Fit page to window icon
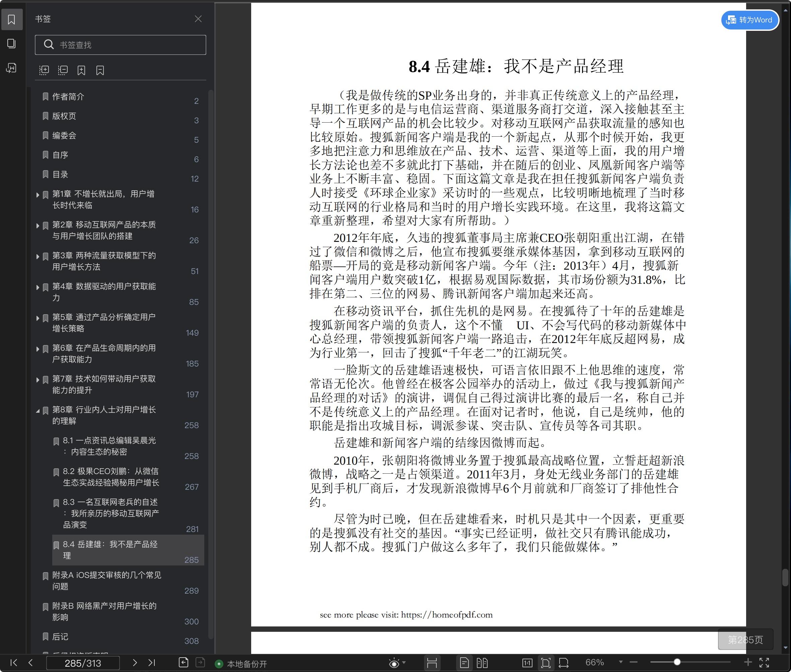791x672 pixels. 546,663
